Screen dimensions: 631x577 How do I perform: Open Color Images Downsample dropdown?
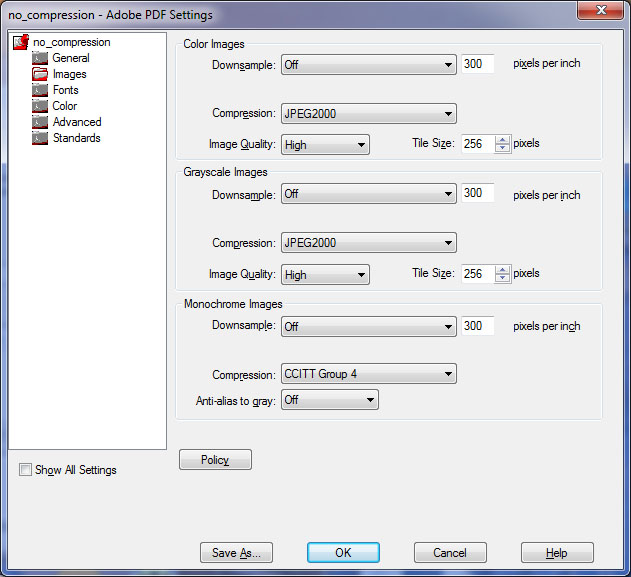pos(369,65)
